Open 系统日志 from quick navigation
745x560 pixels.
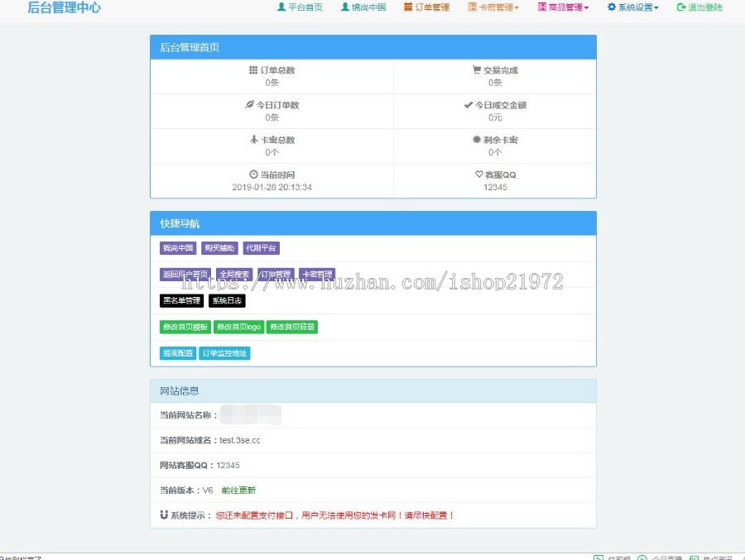(227, 300)
